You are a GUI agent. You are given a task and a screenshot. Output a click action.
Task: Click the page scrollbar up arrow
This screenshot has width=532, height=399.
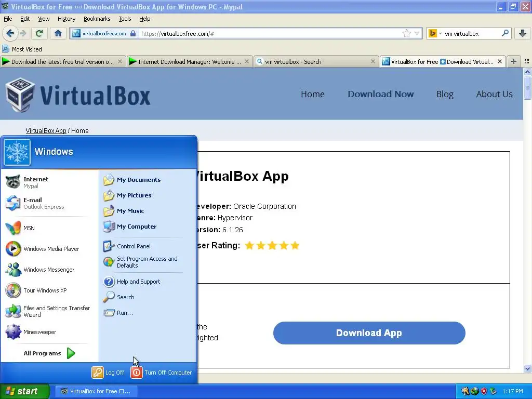[527, 72]
